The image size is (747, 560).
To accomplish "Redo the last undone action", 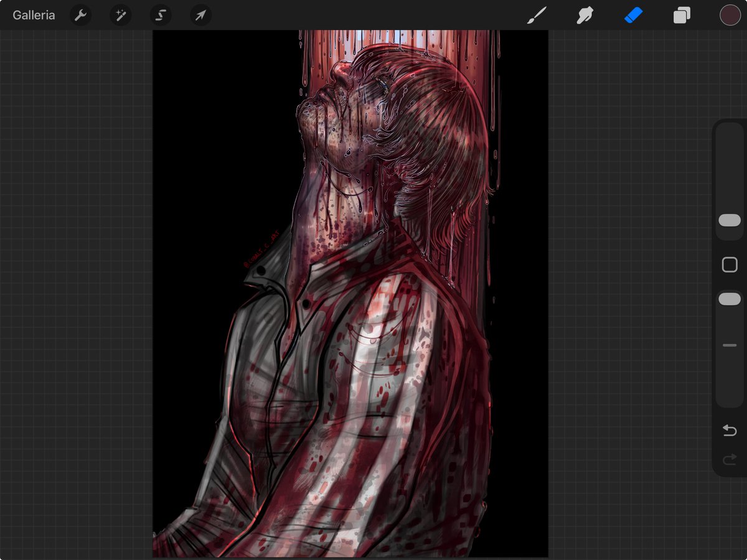I will (730, 460).
